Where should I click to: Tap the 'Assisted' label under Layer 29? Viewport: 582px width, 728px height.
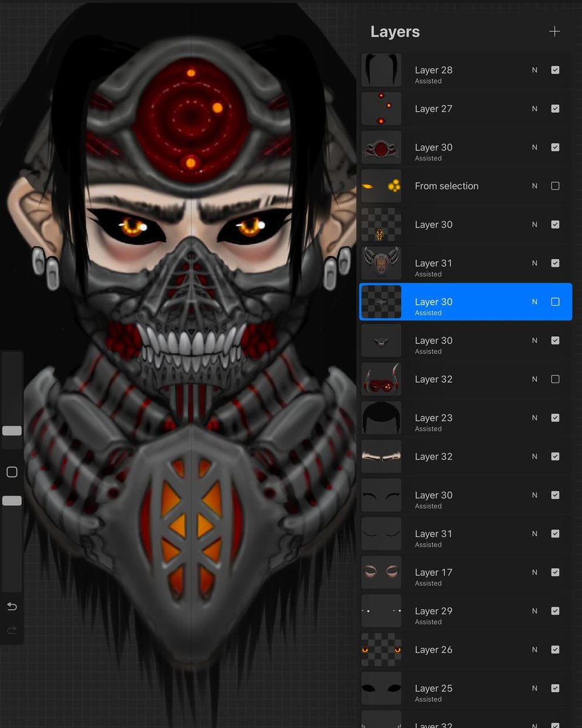(428, 622)
